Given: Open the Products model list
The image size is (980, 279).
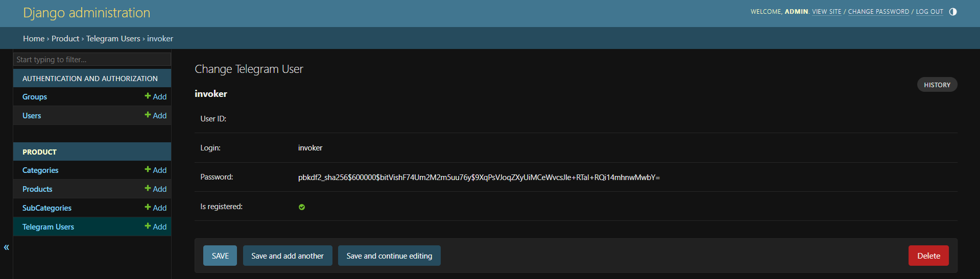Looking at the screenshot, I should (x=37, y=189).
